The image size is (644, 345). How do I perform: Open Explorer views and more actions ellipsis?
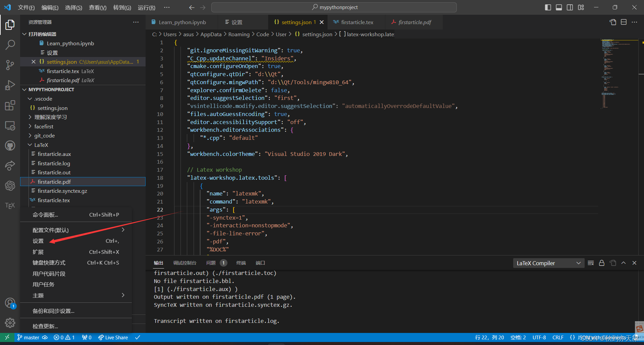136,22
